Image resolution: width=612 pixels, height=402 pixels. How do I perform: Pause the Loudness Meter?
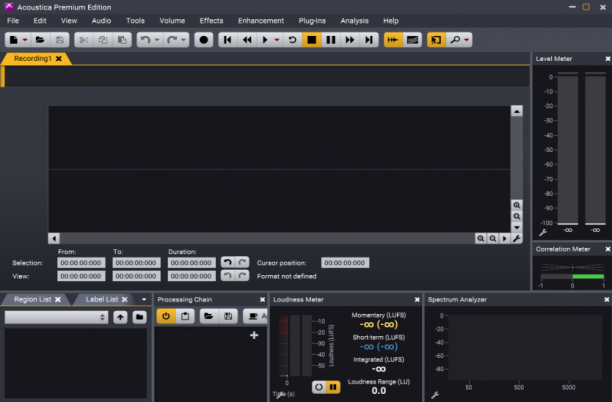tap(333, 387)
